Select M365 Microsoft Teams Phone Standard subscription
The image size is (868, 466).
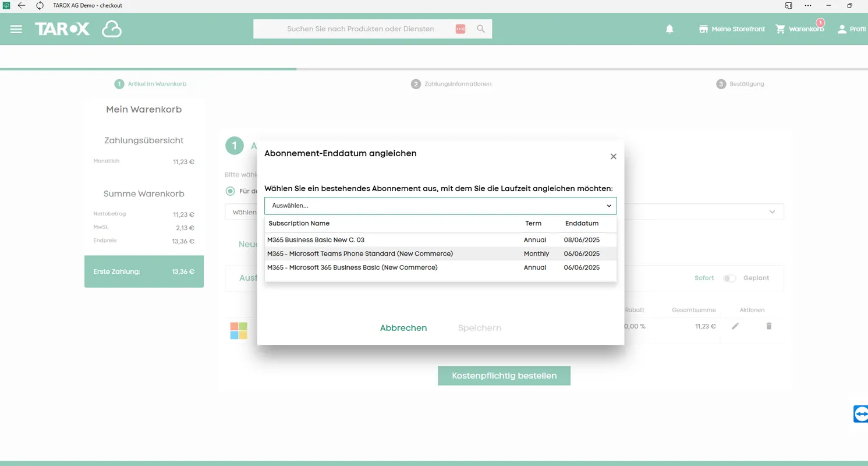click(441, 254)
